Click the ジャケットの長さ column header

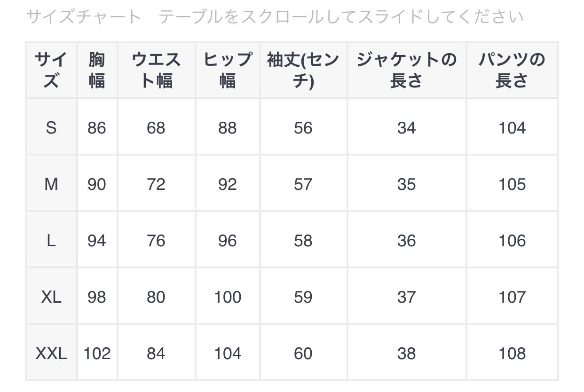point(406,71)
